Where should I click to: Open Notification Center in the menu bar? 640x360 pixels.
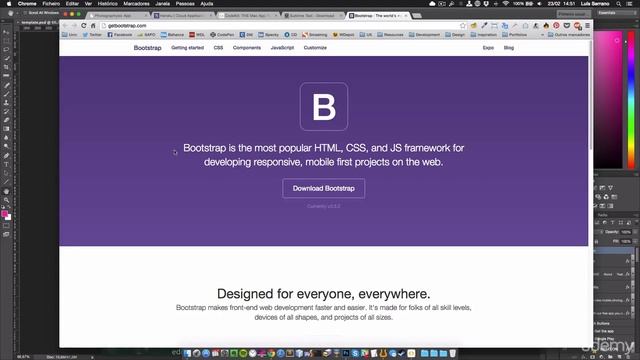(x=629, y=4)
